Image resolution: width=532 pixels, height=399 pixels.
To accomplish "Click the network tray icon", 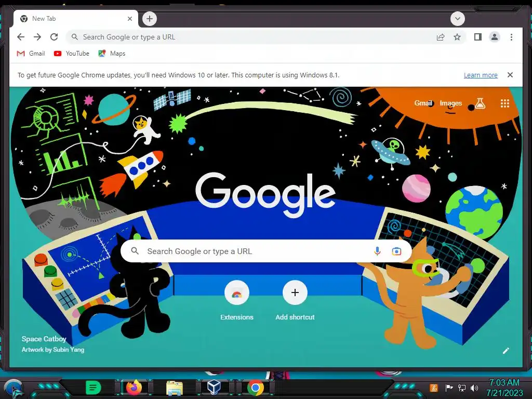I will click(x=462, y=388).
